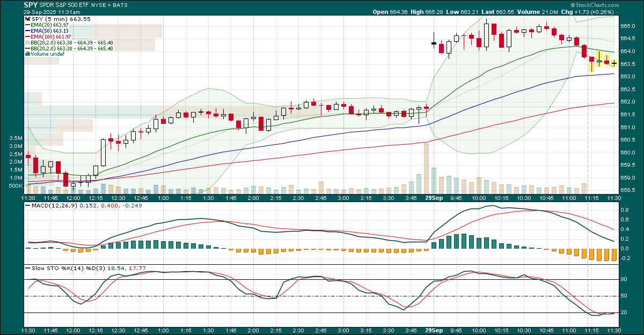The image size is (644, 335).
Task: Click the 663.0 price axis label
Action: tap(628, 77)
